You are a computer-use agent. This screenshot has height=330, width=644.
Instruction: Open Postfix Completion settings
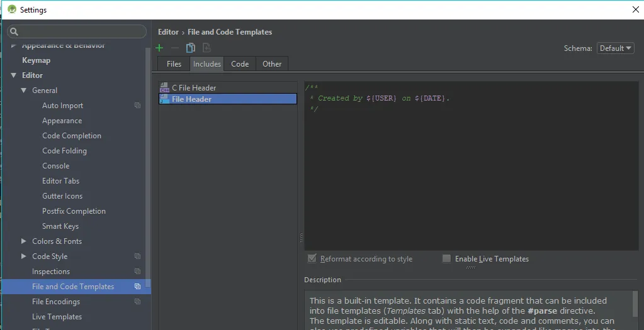[74, 211]
